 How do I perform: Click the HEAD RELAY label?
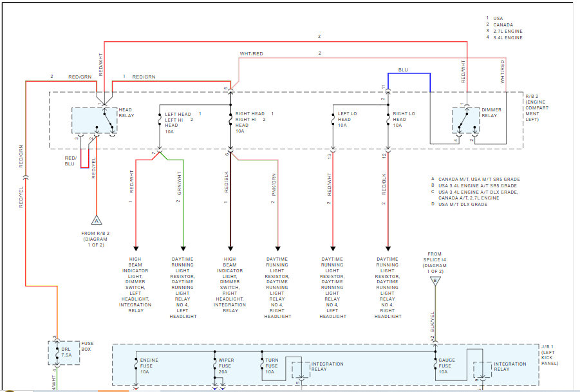[126, 113]
